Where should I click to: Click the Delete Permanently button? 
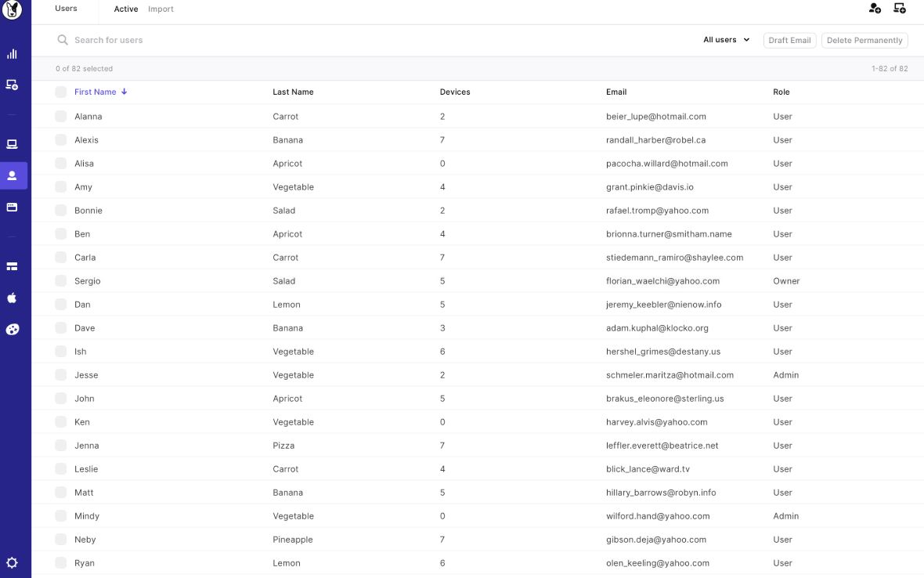coord(864,40)
